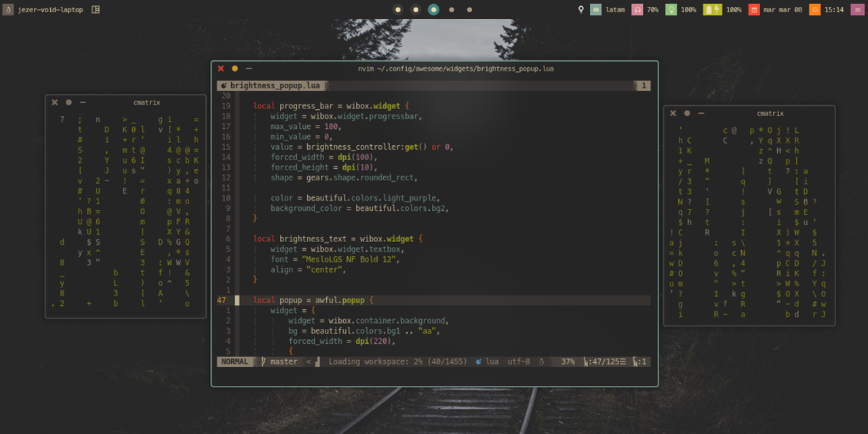
Task: Click the Lua icon on the brightness_popup.lua tab
Action: point(223,85)
